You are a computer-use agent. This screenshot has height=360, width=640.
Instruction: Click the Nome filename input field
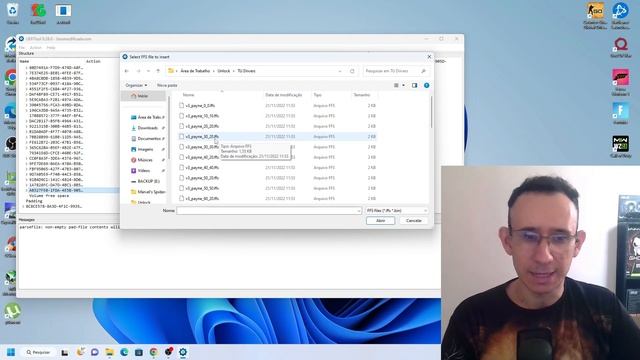pos(269,211)
